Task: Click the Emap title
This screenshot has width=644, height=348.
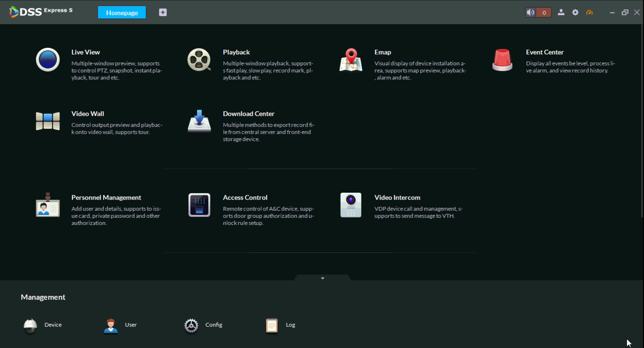Action: pos(383,52)
